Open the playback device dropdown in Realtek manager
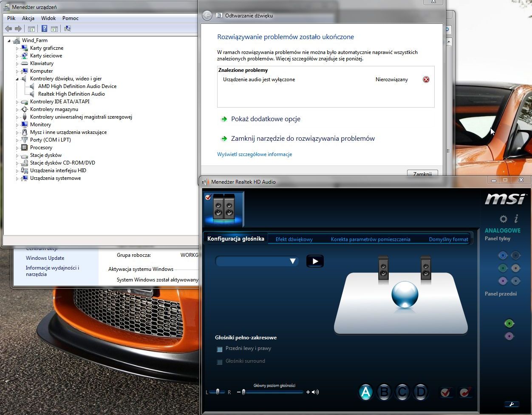Image resolution: width=532 pixels, height=415 pixels. (x=293, y=261)
